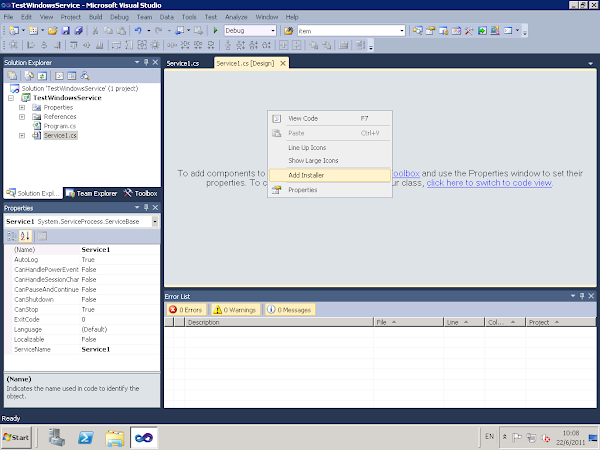Toggle the 0 Messages filter
The image size is (600, 450).
click(x=290, y=310)
